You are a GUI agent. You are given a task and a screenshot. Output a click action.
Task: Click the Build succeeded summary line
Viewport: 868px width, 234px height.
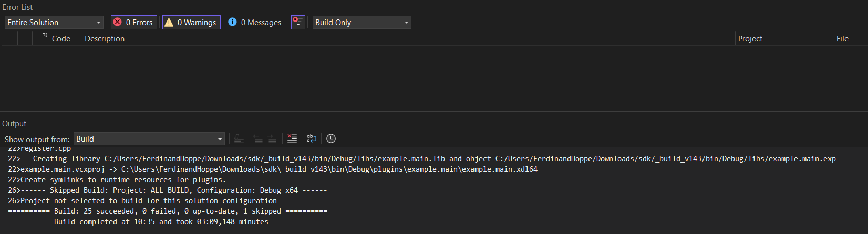click(168, 211)
